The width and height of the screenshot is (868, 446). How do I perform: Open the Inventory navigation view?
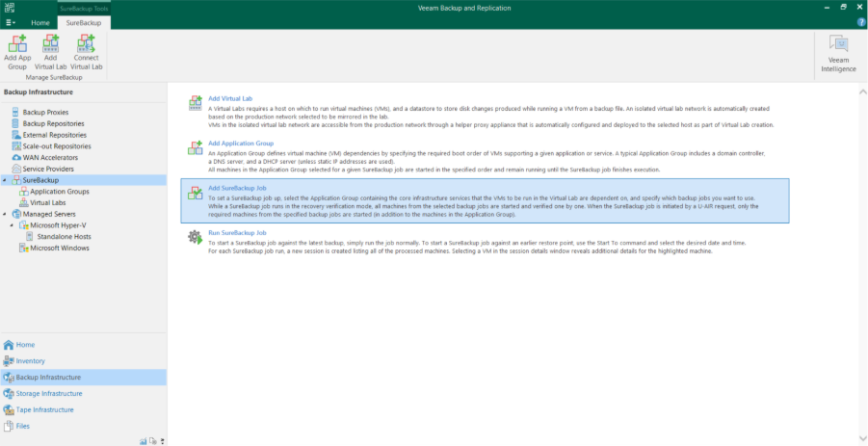30,360
